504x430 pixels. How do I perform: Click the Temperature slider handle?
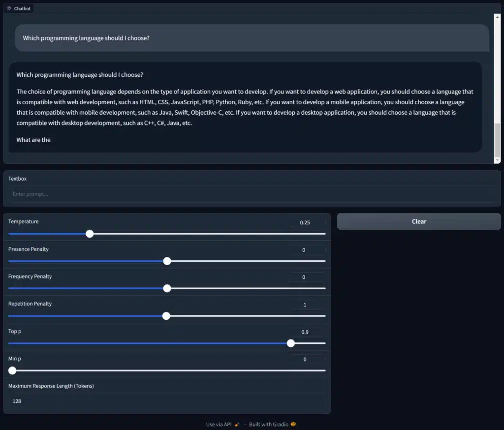pyautogui.click(x=90, y=234)
